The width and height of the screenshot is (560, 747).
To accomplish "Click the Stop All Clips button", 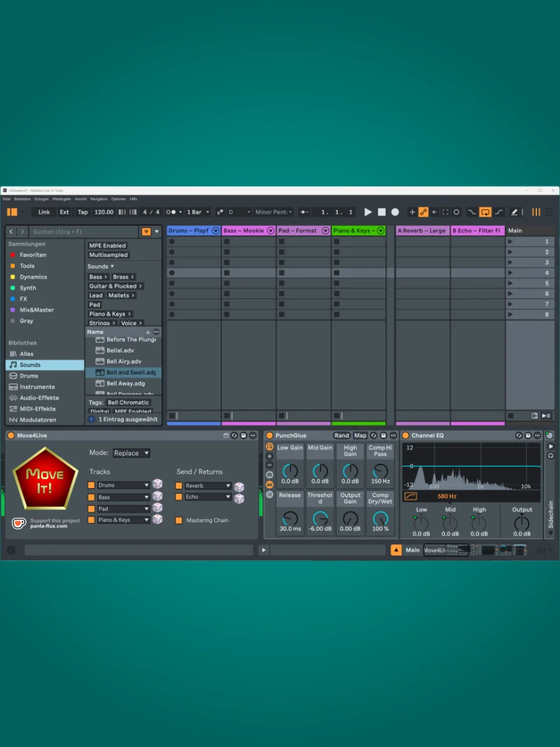I will click(x=511, y=415).
